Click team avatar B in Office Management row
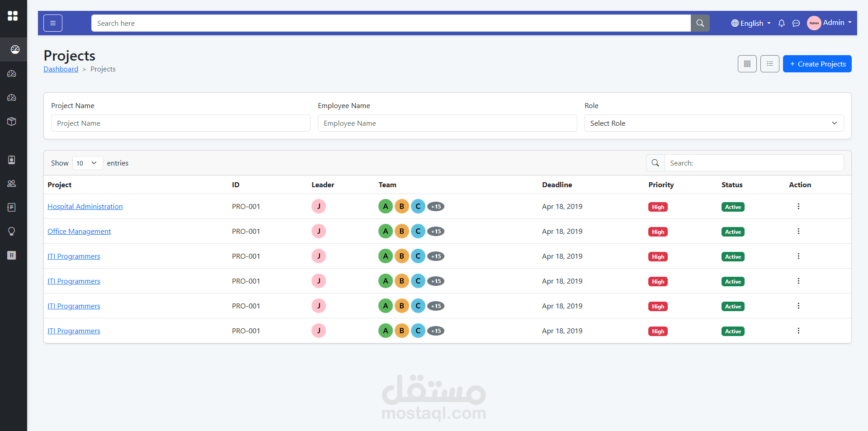868x431 pixels. [402, 231]
